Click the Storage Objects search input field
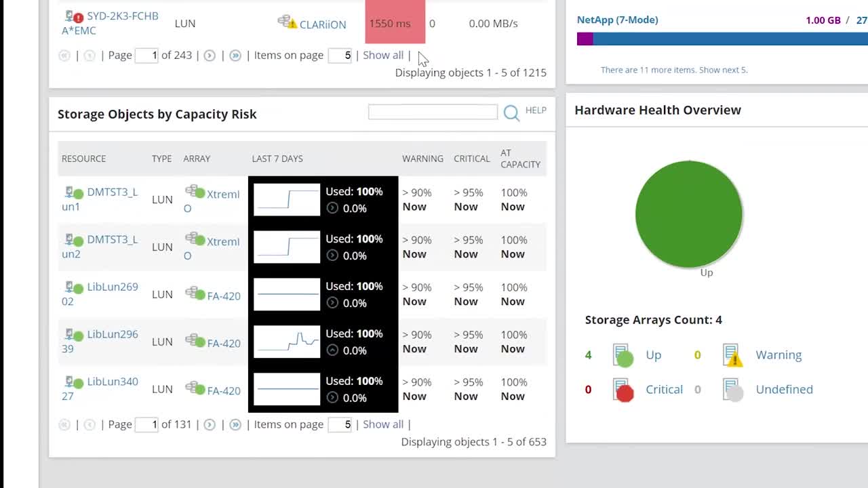The image size is (868, 488). click(x=433, y=112)
